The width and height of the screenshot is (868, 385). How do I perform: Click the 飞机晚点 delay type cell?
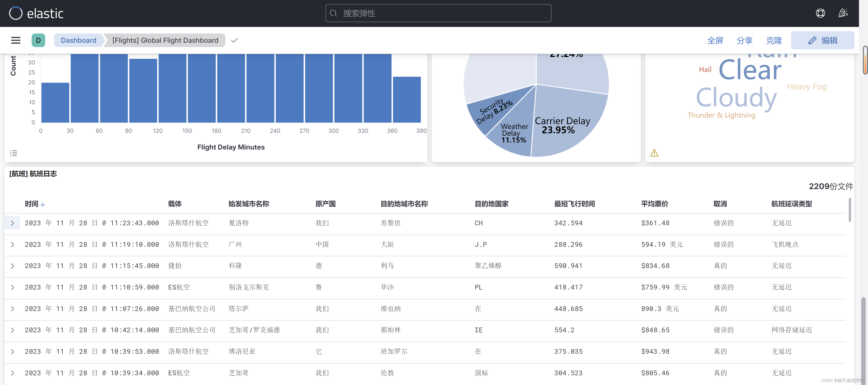point(785,245)
